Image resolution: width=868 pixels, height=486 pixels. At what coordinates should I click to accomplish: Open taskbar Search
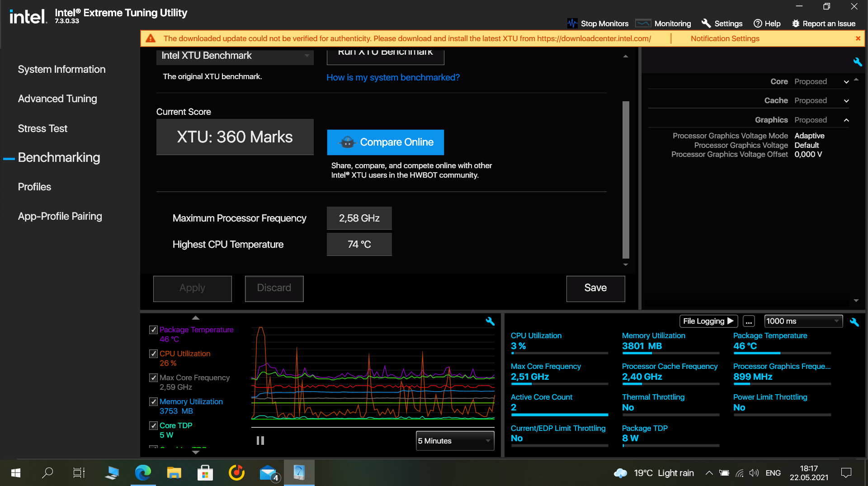[47, 473]
